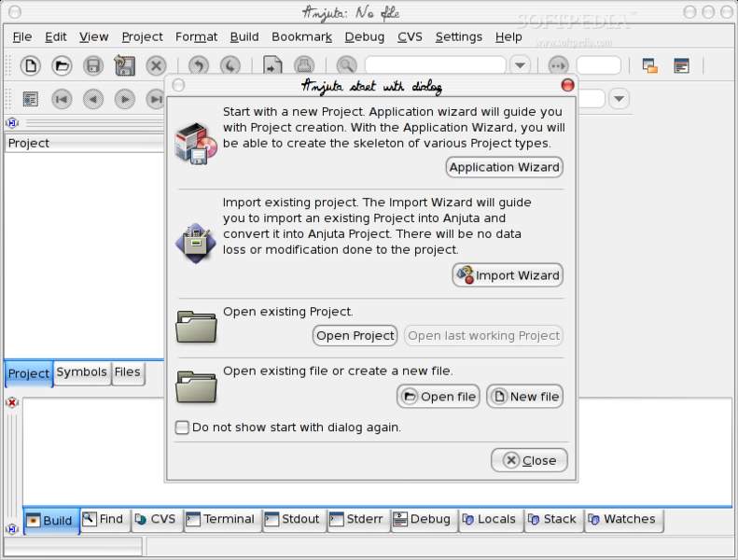738x560 pixels.
Task: Click Project column header in tree pane
Action: pyautogui.click(x=85, y=143)
